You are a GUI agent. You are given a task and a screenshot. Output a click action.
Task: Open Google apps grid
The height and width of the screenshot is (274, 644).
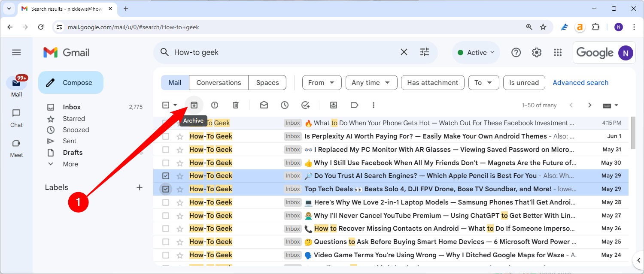tap(558, 52)
